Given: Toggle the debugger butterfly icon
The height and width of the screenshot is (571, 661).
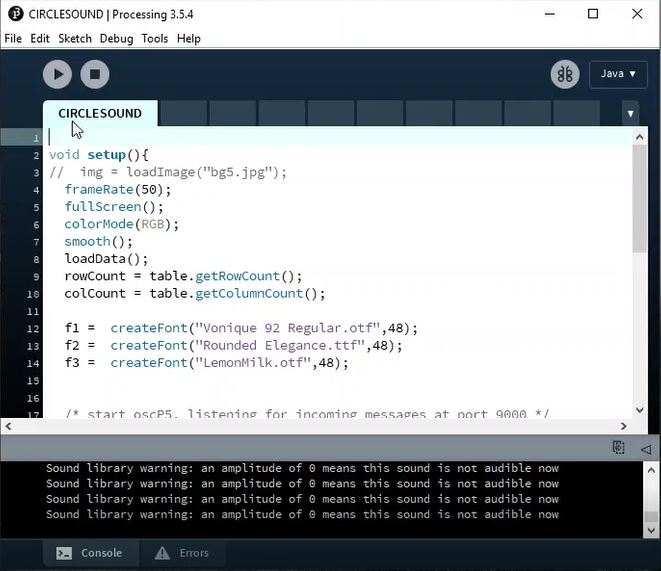Looking at the screenshot, I should point(565,74).
